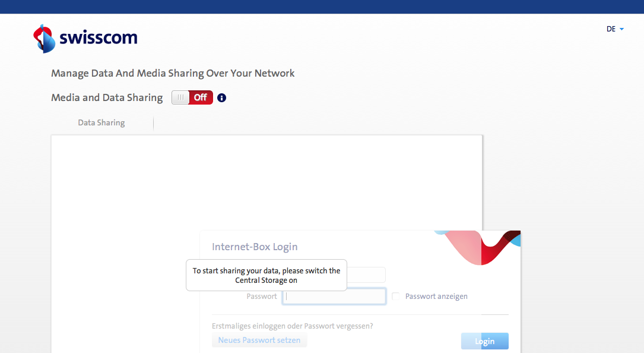Click the "Internet-Box Login" heading
This screenshot has width=644, height=353.
point(255,247)
